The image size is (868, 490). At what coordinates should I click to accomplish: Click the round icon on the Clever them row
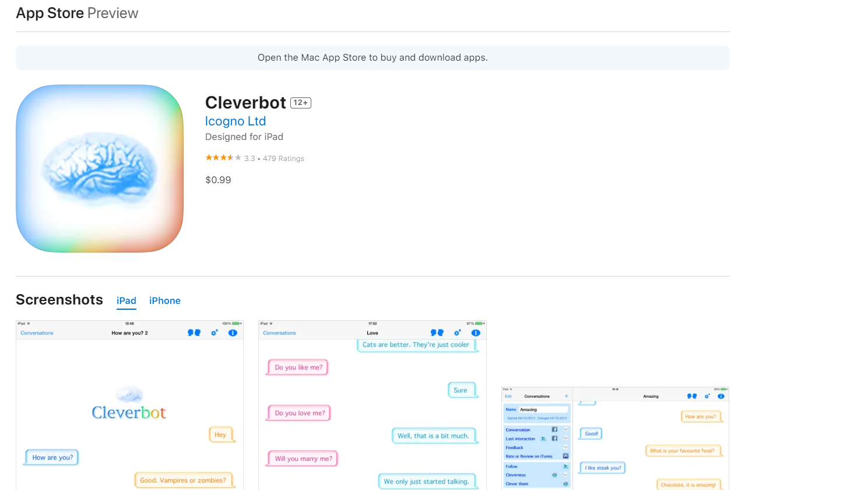565,484
